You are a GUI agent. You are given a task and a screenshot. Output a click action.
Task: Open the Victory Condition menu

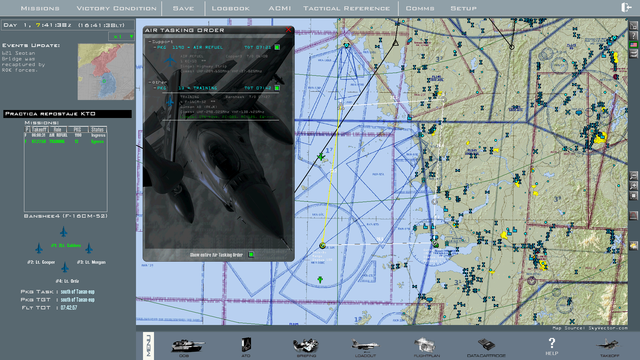pos(116,8)
